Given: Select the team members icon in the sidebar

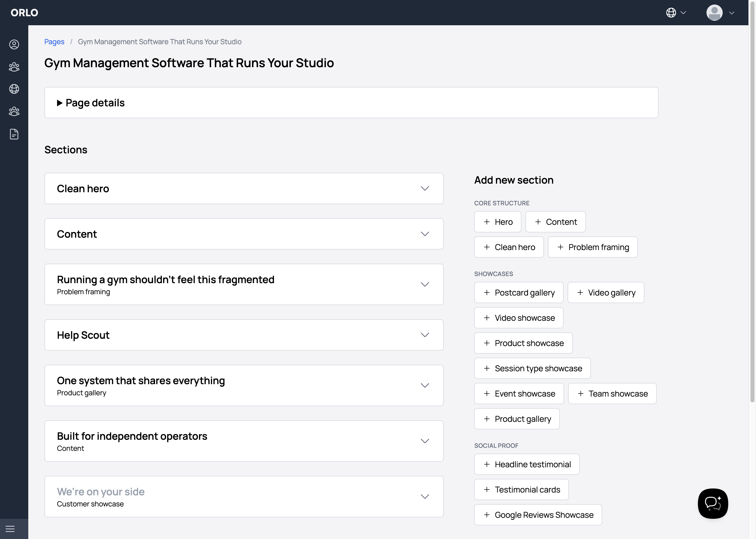Looking at the screenshot, I should [14, 66].
